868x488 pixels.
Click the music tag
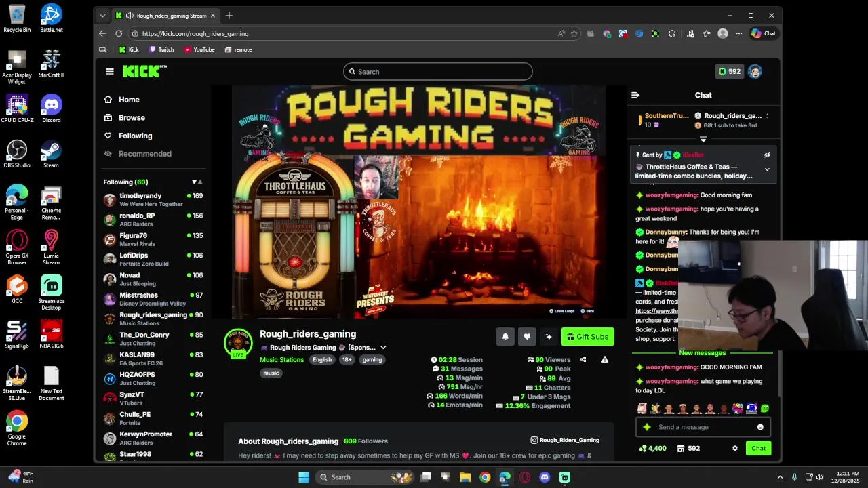tap(271, 373)
